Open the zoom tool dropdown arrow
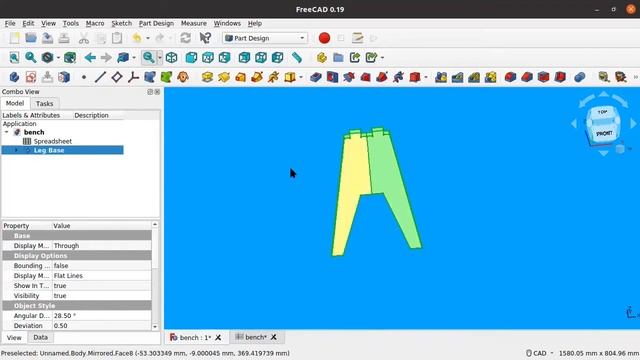The image size is (640, 360). [x=160, y=58]
